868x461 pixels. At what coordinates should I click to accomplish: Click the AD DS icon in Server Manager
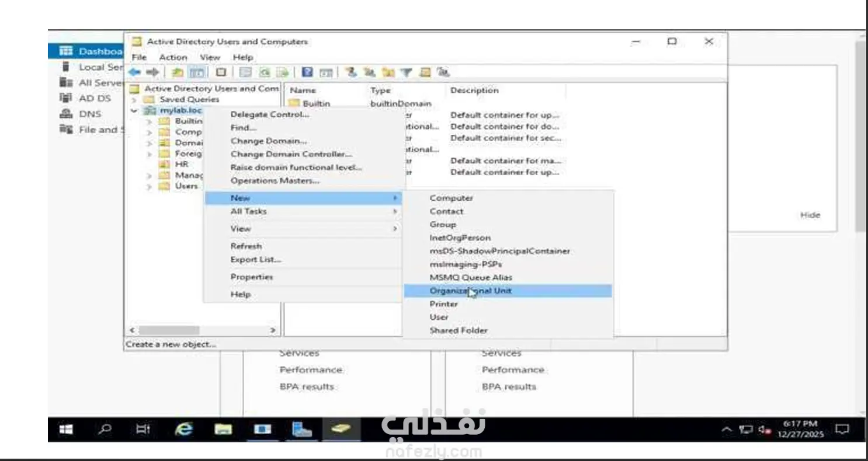coord(66,98)
